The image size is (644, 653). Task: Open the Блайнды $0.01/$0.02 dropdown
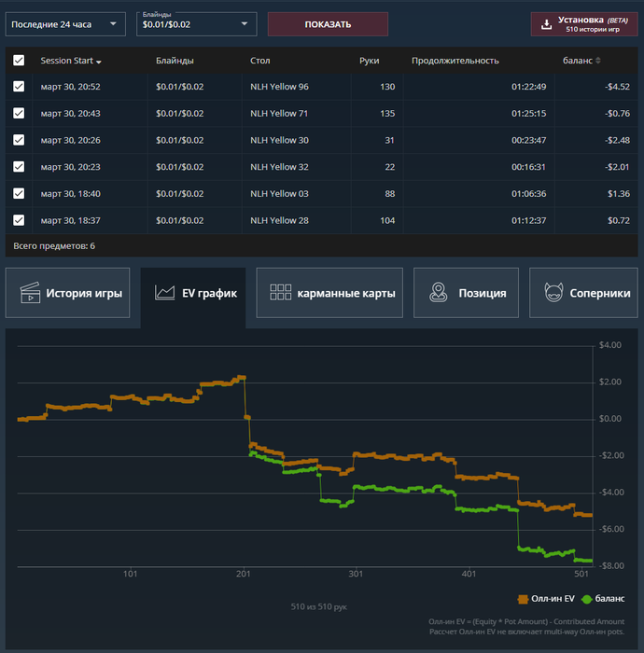(197, 24)
